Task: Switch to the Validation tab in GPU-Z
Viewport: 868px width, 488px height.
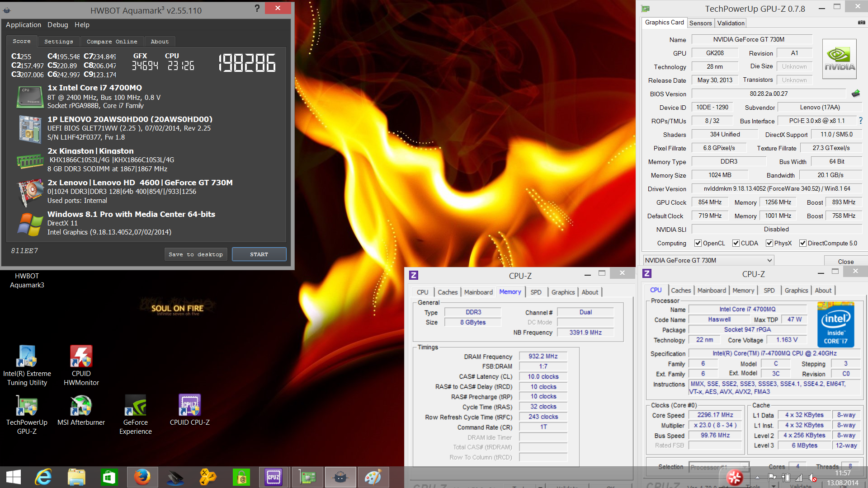Action: [731, 23]
